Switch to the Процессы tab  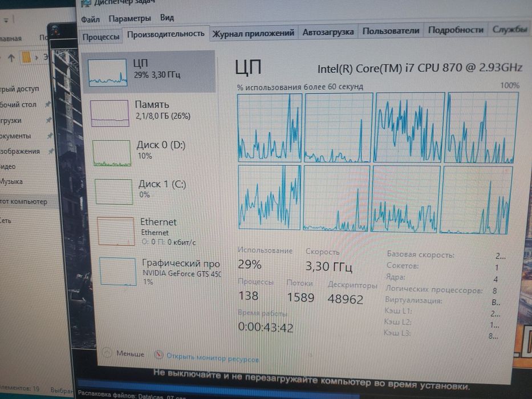tap(101, 36)
